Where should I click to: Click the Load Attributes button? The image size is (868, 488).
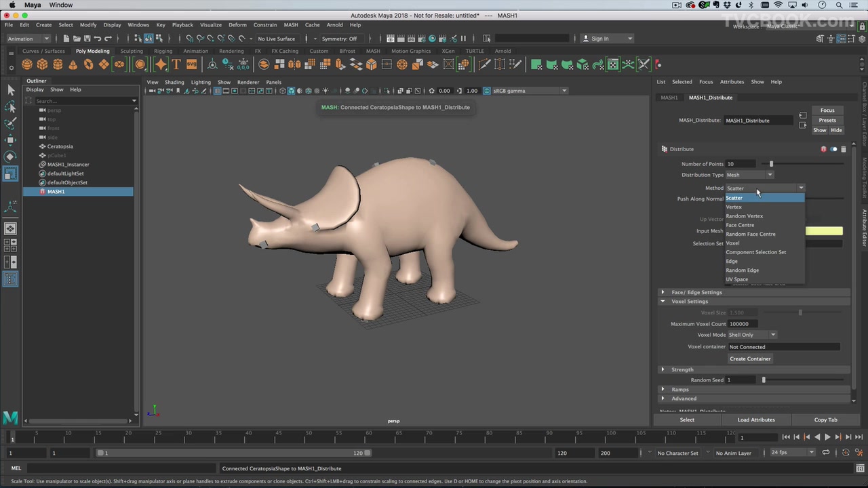click(x=756, y=420)
